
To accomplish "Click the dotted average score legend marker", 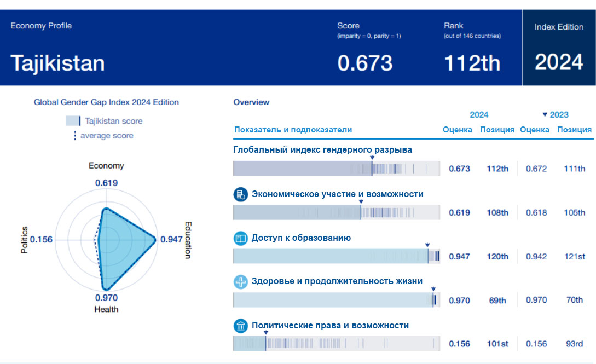I will pos(75,136).
